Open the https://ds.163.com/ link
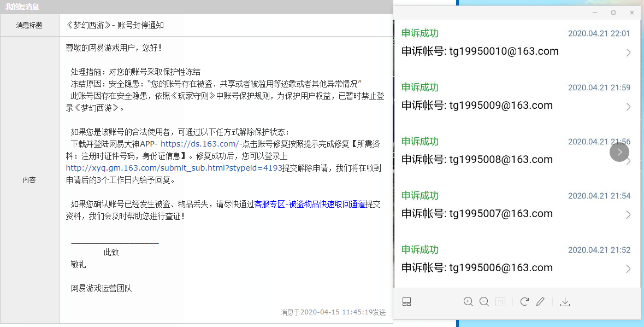 [199, 144]
